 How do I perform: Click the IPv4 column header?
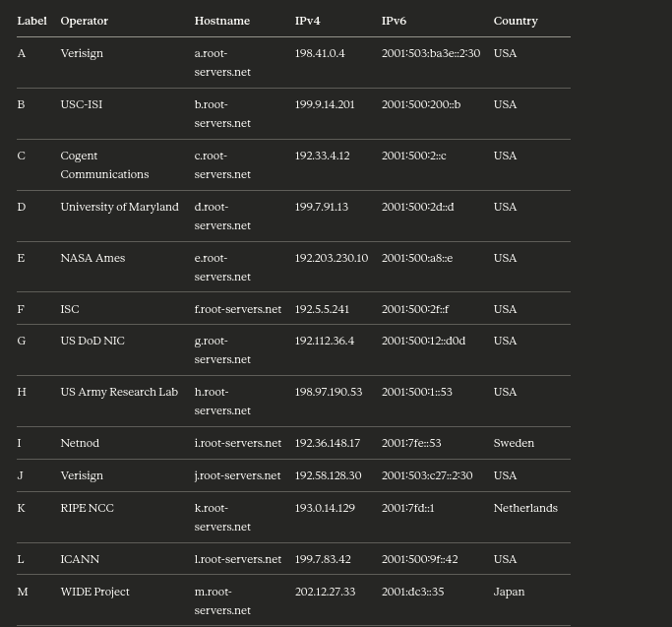(x=307, y=21)
